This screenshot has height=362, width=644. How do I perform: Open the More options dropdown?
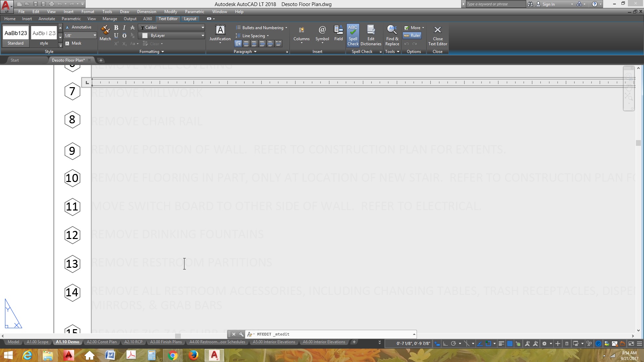click(x=414, y=27)
